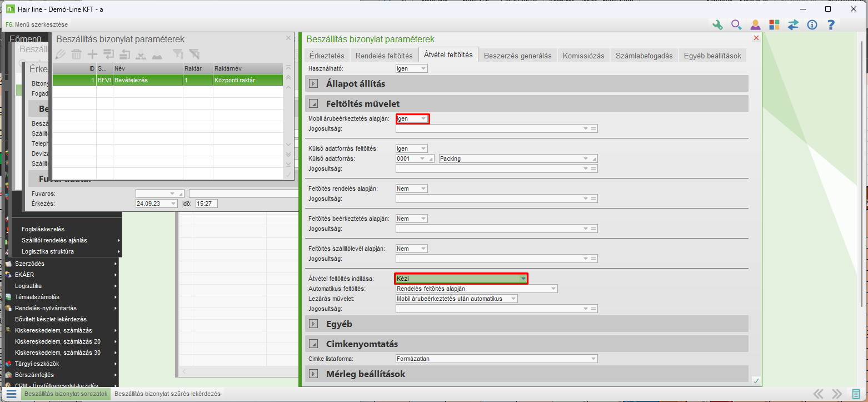Click the two opposing arrows switch icon

coord(793,24)
